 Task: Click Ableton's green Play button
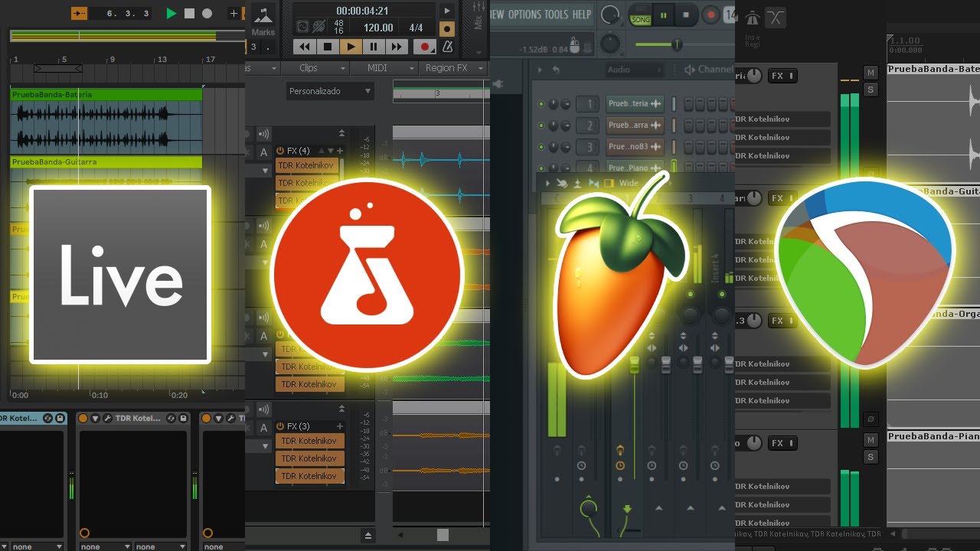pyautogui.click(x=171, y=14)
